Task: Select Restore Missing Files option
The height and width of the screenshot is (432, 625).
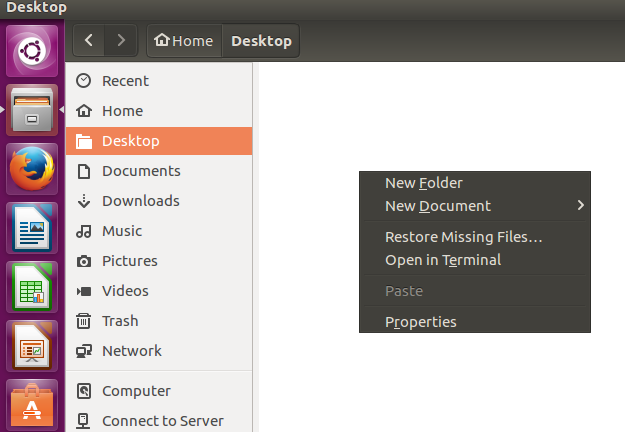Action: coord(463,237)
